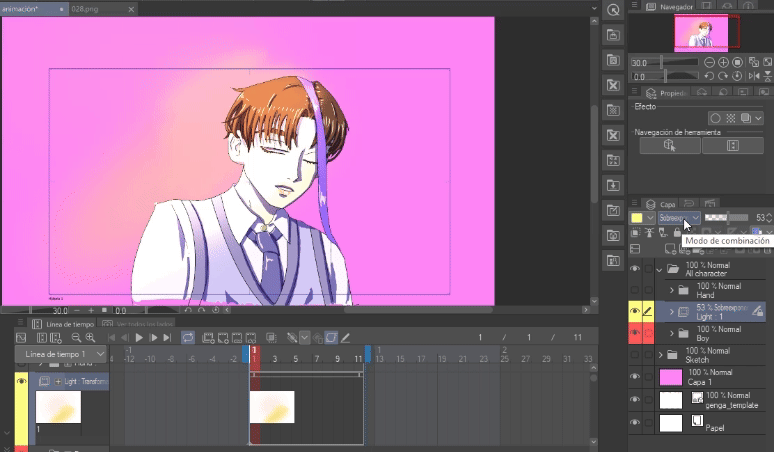Zoom out in Navegador panel
The height and width of the screenshot is (452, 774).
click(x=709, y=62)
